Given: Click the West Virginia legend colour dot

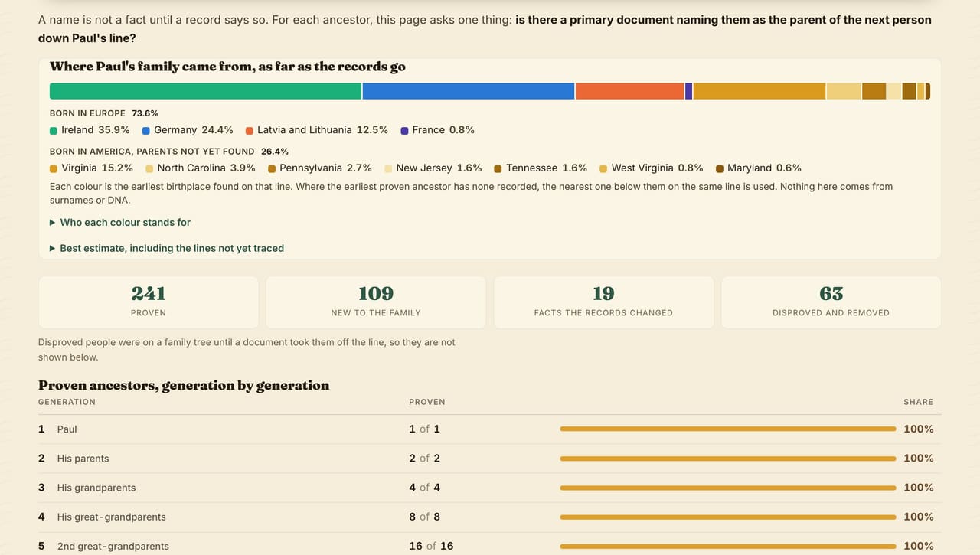Looking at the screenshot, I should (603, 168).
